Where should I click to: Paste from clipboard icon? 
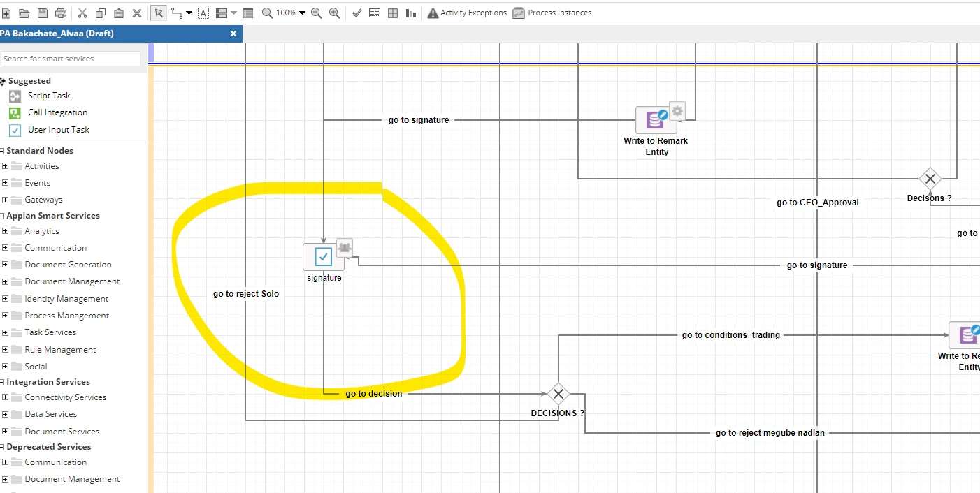tap(119, 13)
